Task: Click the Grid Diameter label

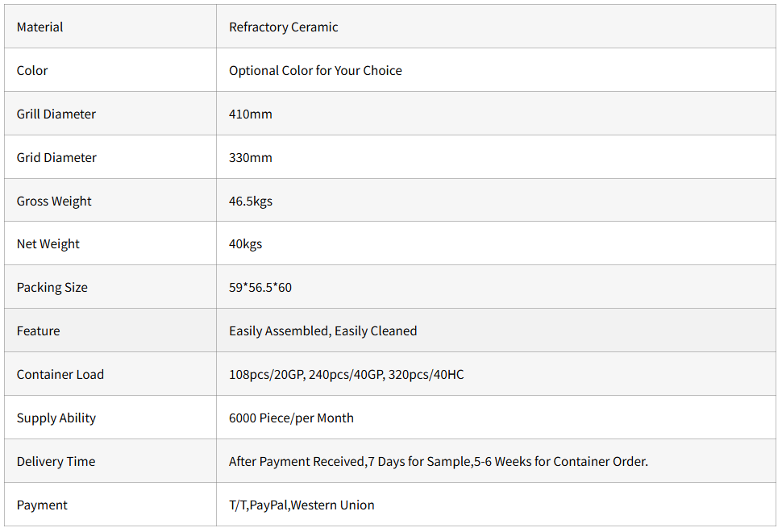Action: pos(56,158)
